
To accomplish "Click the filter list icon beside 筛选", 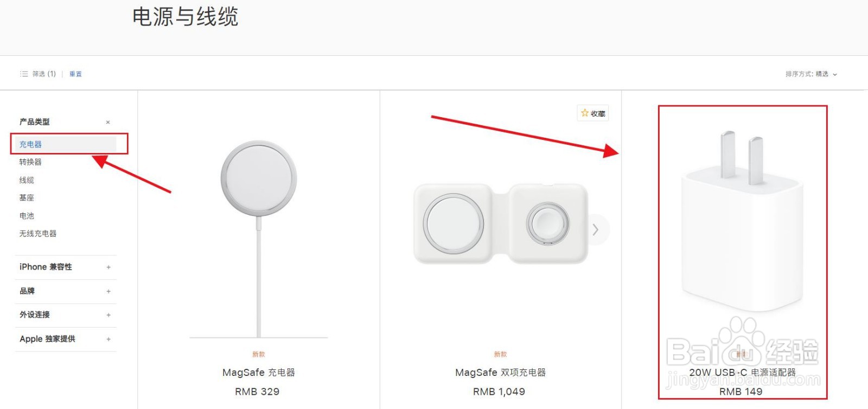I will [x=24, y=74].
